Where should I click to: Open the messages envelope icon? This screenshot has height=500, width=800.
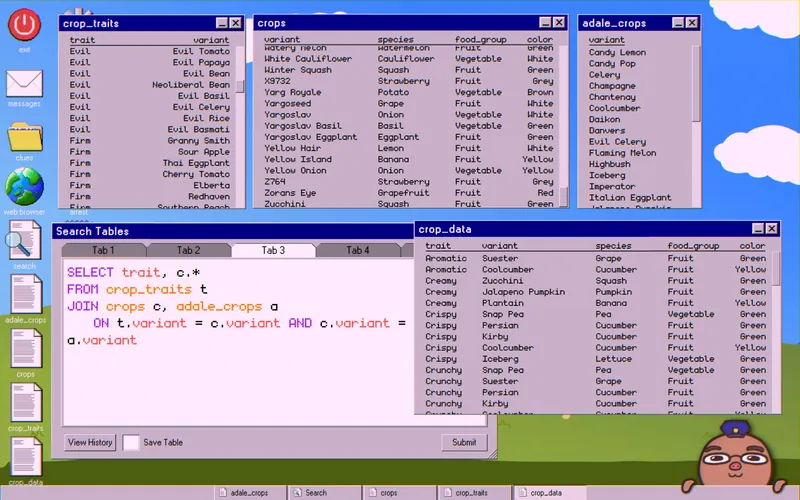click(x=24, y=83)
